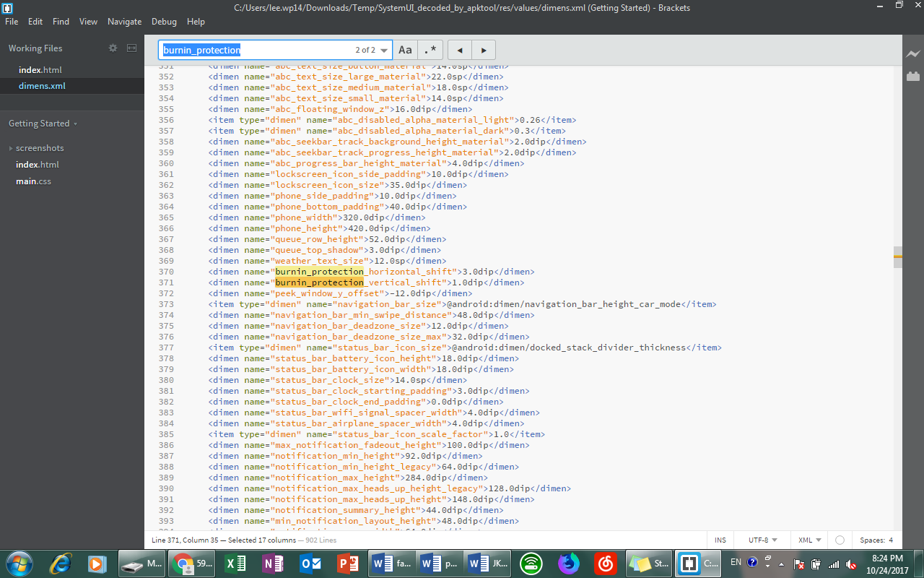Jump to next search match arrow
924x578 pixels.
click(484, 50)
